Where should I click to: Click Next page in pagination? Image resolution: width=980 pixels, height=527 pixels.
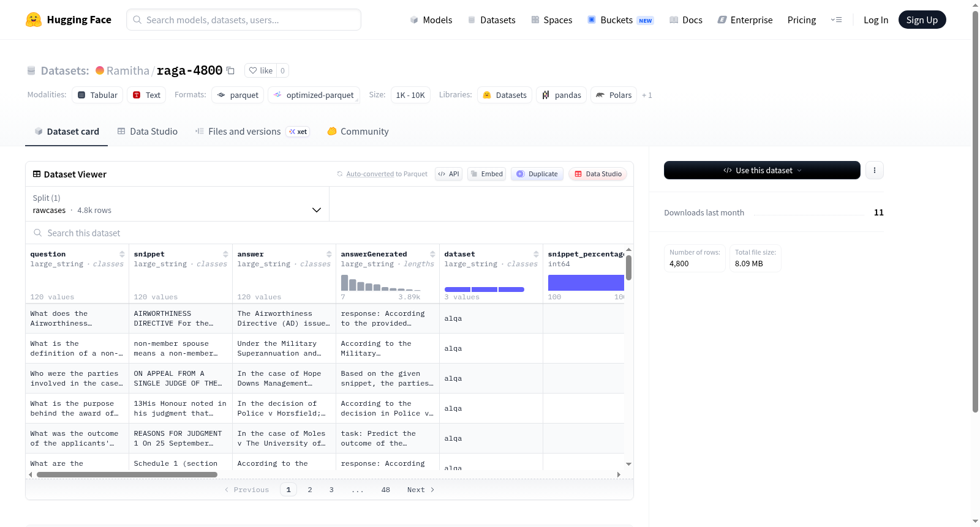click(x=421, y=490)
